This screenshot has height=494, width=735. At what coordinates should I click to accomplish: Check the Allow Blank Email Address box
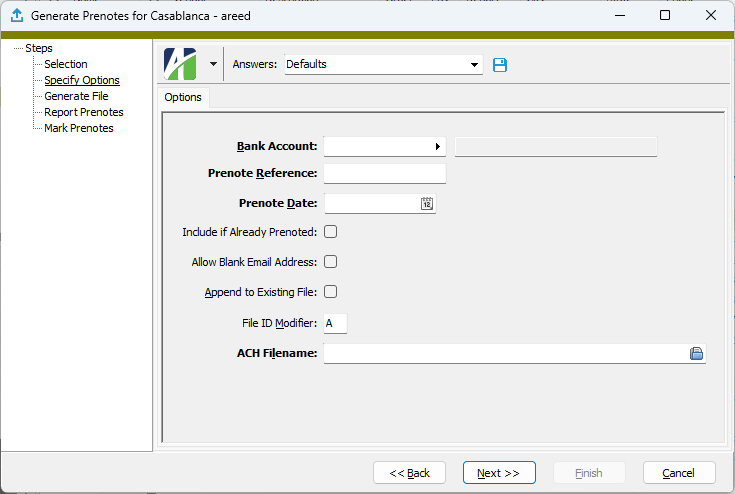pyautogui.click(x=330, y=262)
